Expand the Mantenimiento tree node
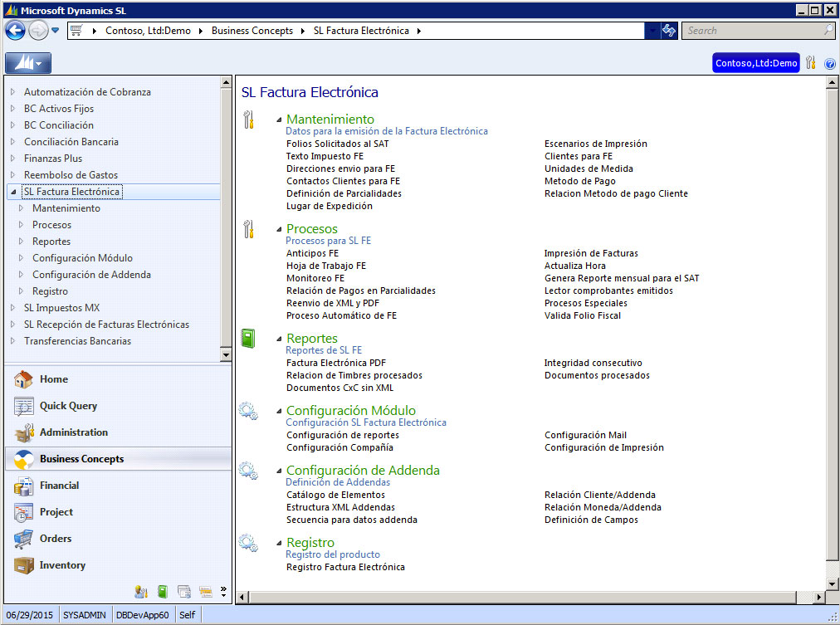Screen dimensions: 840x625 tap(22, 208)
